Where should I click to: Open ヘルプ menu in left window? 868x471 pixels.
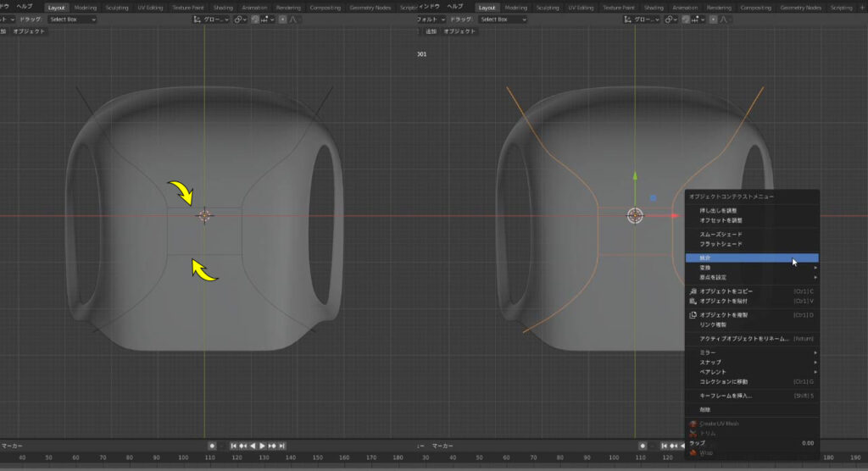coord(24,7)
